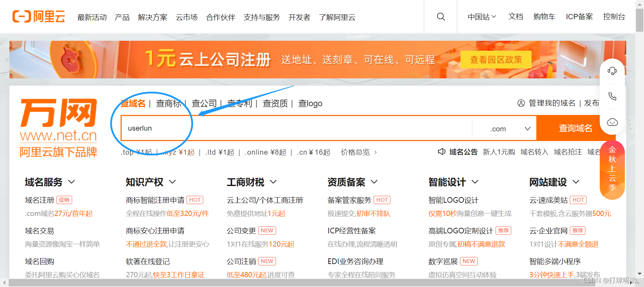Open the 产品 menu

tap(122, 17)
